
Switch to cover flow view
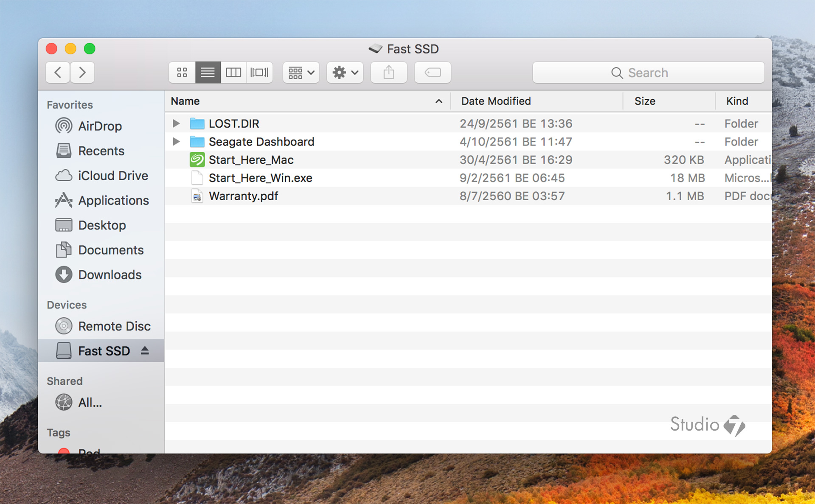click(259, 73)
